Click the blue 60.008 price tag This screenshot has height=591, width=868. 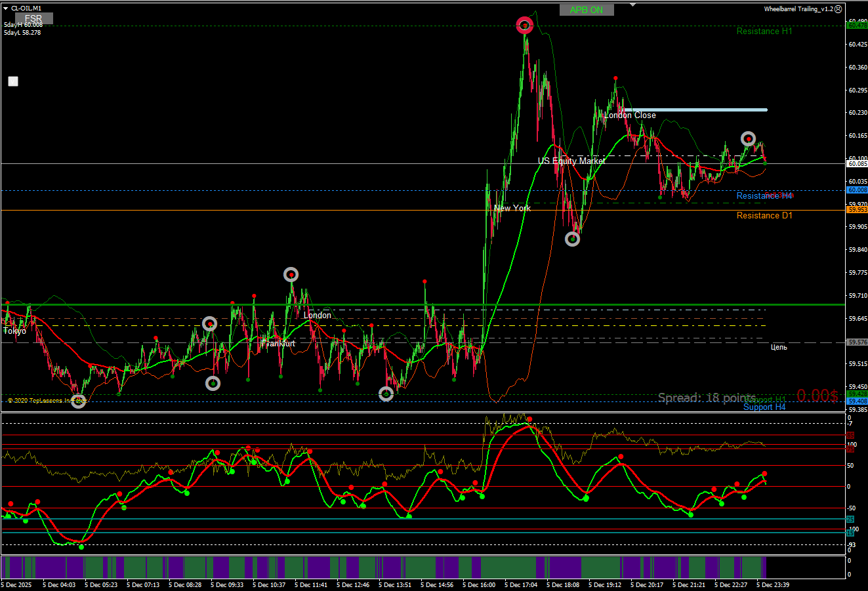click(x=858, y=190)
